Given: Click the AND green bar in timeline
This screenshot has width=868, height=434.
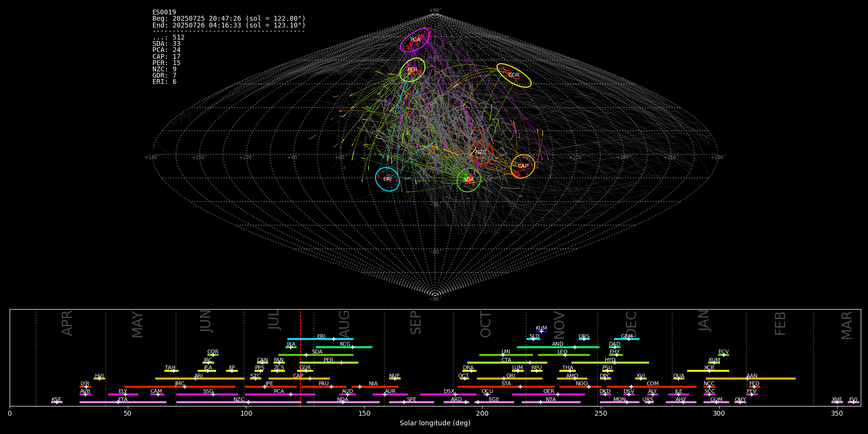Looking at the screenshot, I should pos(558,347).
